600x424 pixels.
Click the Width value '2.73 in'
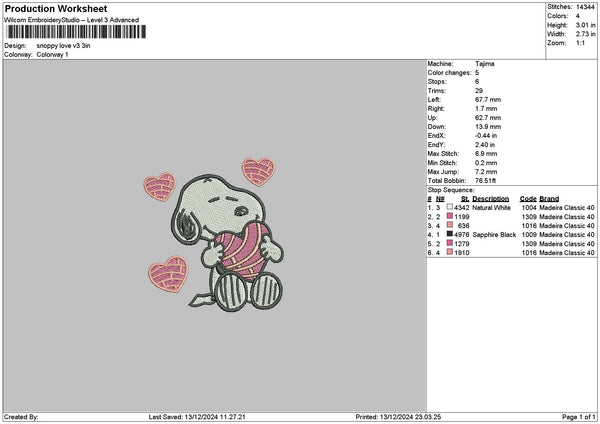coord(586,34)
